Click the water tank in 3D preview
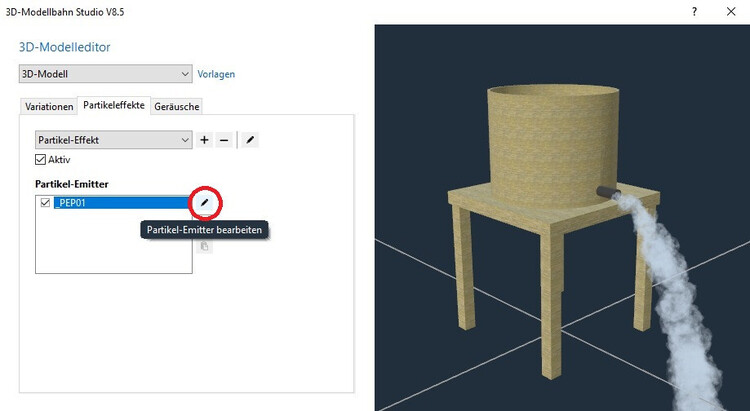The width and height of the screenshot is (750, 411). pos(552,144)
